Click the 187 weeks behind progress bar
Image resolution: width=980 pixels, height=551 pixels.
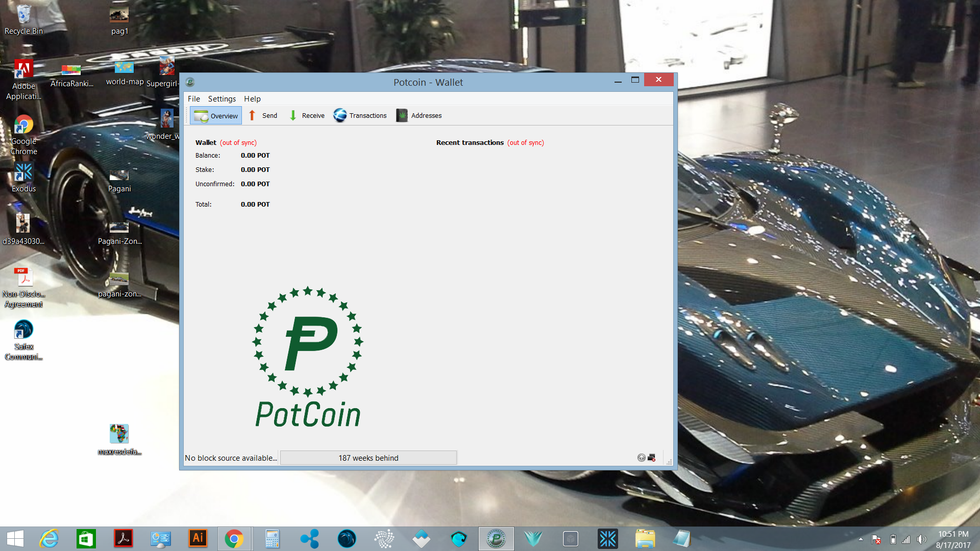(369, 458)
